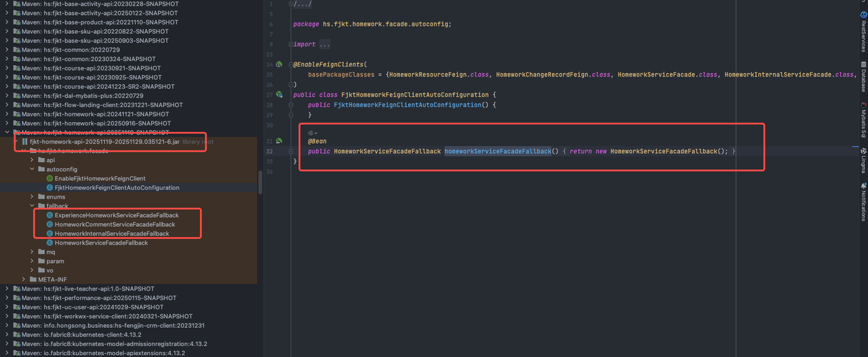Click the @EnableFeignClients annotation in code
The image size is (868, 357).
coord(328,64)
